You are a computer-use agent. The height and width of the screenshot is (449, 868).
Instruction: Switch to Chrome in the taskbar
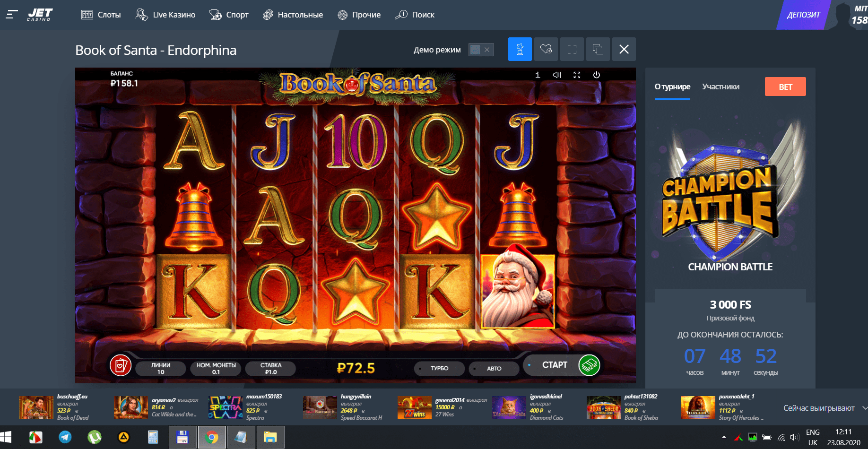(x=212, y=437)
